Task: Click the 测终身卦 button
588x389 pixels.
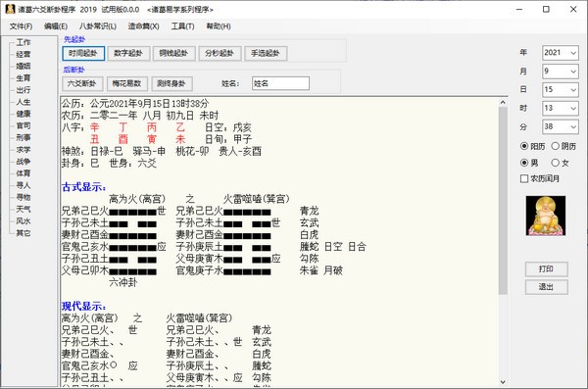Action: (171, 83)
